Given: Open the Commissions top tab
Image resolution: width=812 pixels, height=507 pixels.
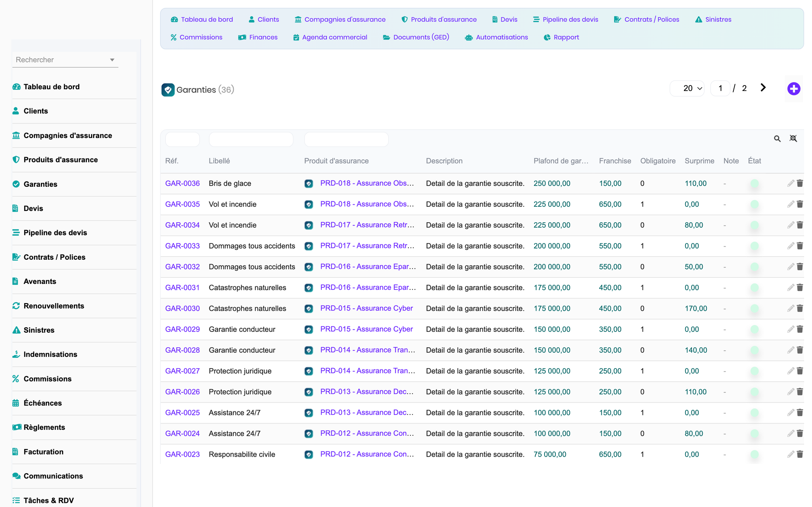Looking at the screenshot, I should 196,38.
